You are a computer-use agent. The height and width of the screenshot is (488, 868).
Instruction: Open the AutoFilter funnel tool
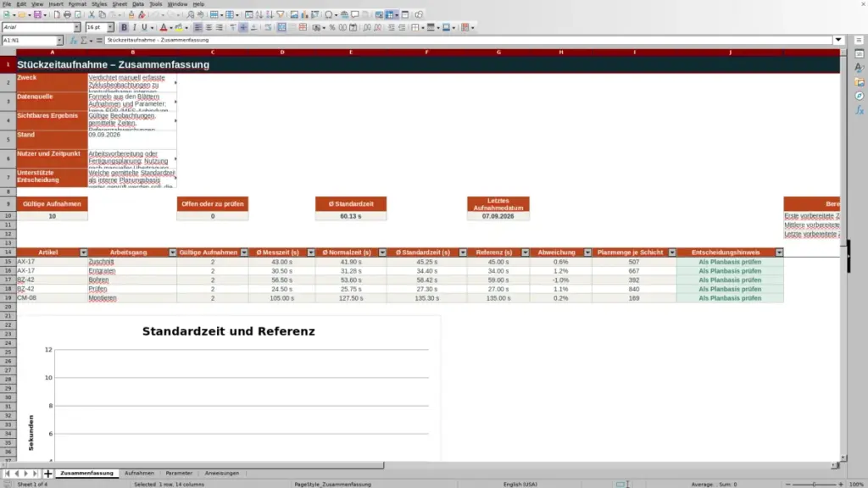click(281, 15)
